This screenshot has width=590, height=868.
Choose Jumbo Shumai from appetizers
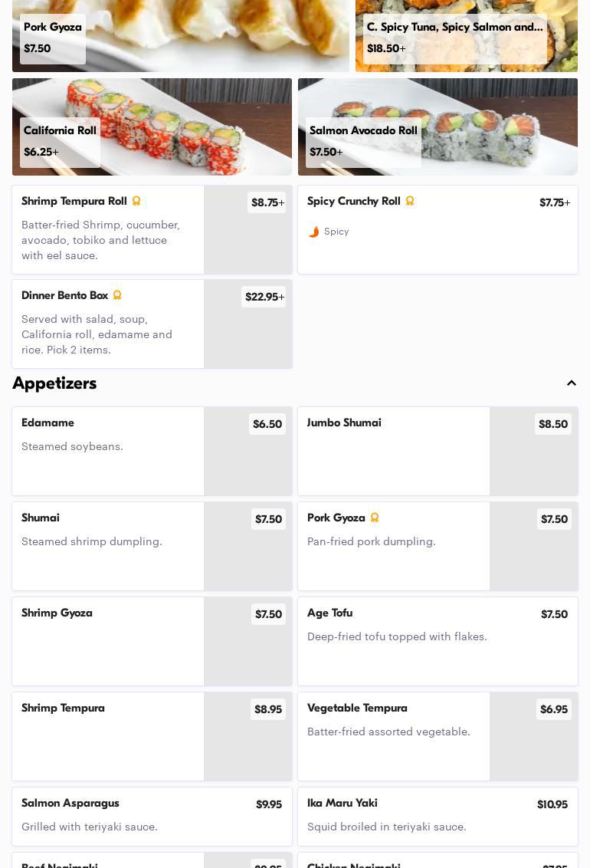coord(393,451)
